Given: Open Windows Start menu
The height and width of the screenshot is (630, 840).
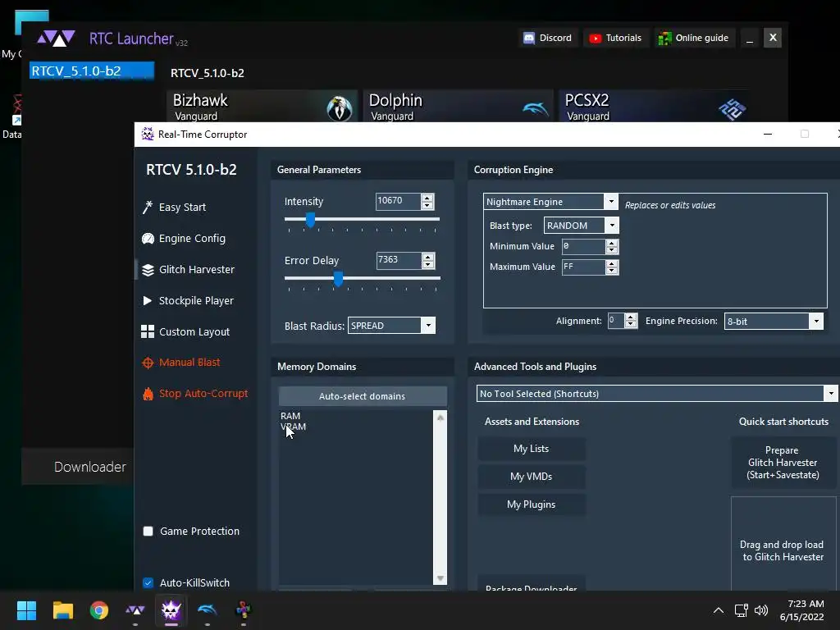Looking at the screenshot, I should pyautogui.click(x=26, y=609).
